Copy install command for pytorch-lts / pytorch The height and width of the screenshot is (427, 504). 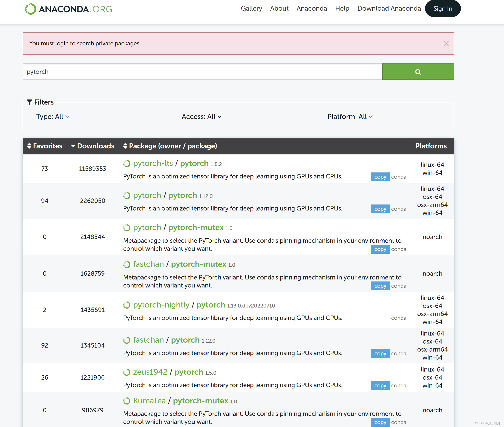[380, 177]
